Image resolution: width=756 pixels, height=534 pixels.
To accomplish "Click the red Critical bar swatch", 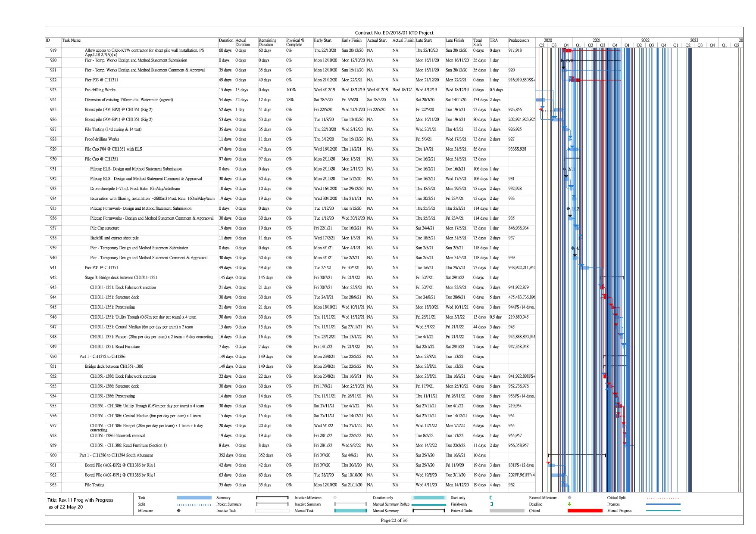I will (585, 511).
